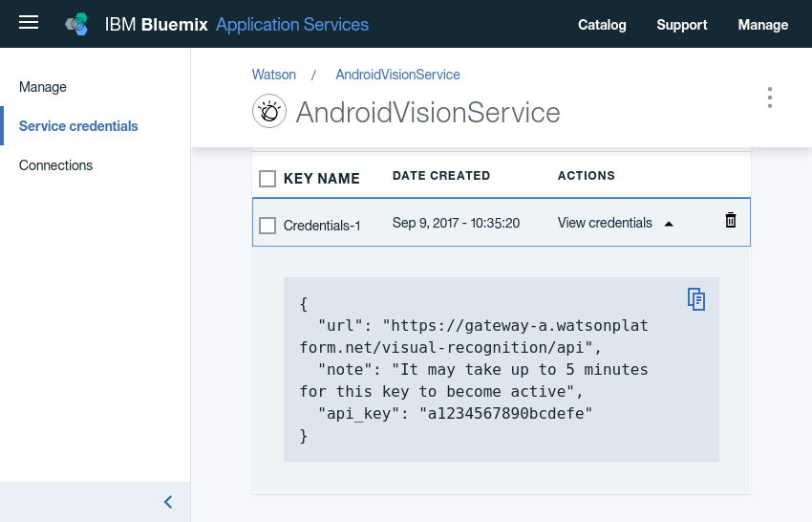This screenshot has height=522, width=812.
Task: Select the Service credentials sidebar tab
Action: 78,126
